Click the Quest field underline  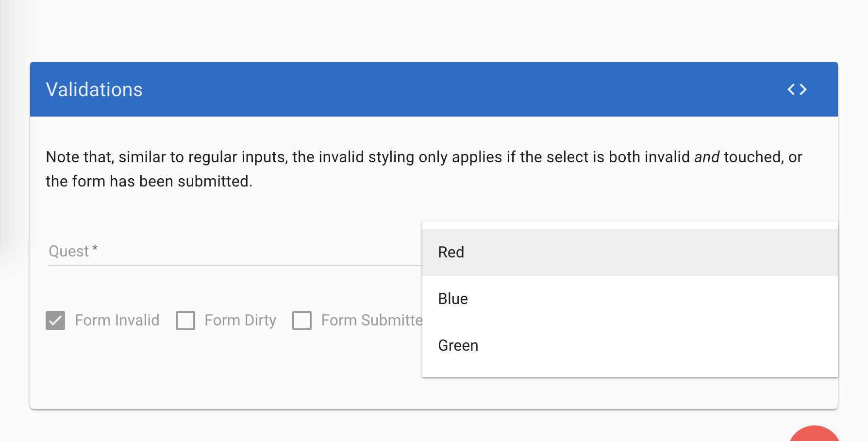click(218, 265)
